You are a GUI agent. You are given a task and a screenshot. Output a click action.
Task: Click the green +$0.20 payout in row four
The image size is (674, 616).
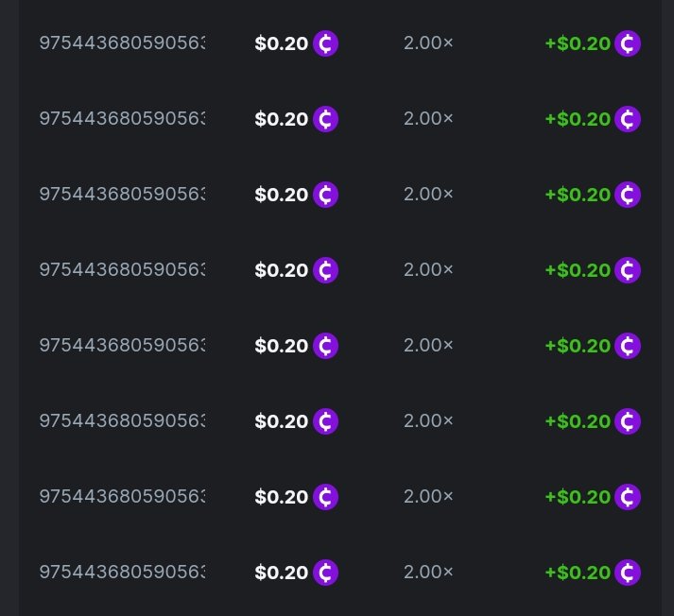(578, 270)
